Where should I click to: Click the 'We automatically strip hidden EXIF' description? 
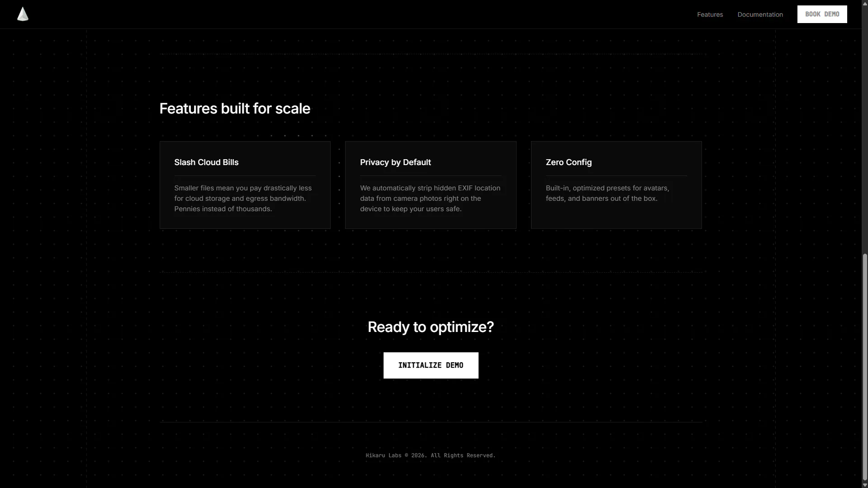430,198
